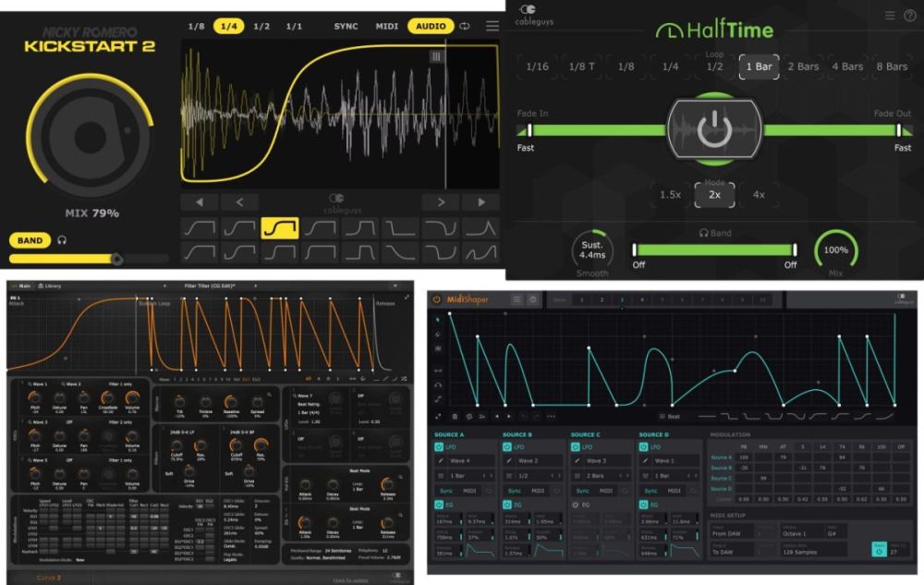Select the pen tool in MidiShaper editor
This screenshot has height=585, width=924.
(438, 334)
